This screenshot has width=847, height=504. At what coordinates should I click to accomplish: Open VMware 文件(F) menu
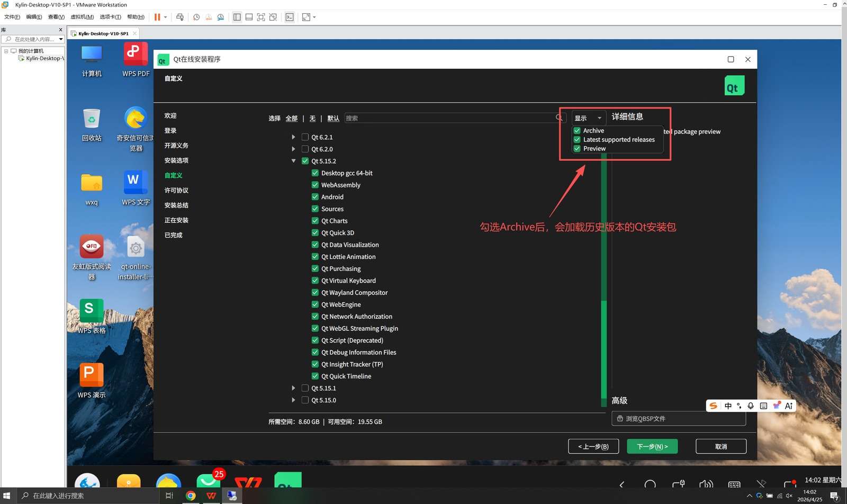(12, 17)
